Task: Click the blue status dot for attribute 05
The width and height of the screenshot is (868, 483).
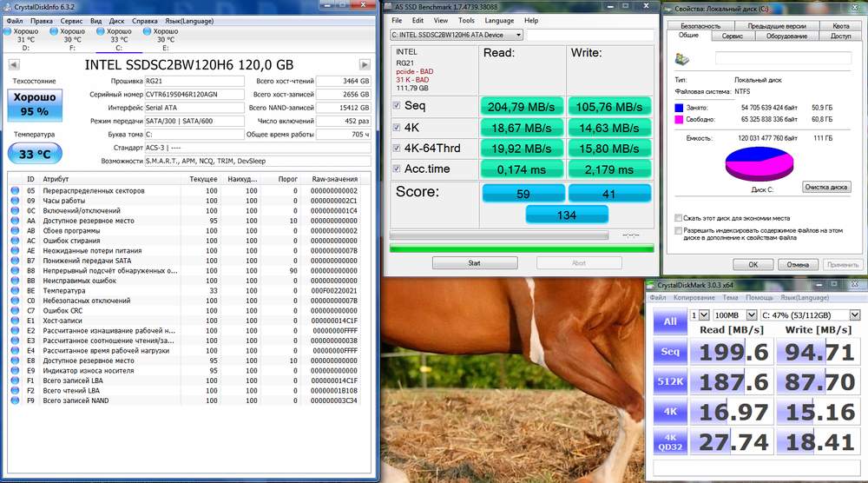Action: pos(15,190)
